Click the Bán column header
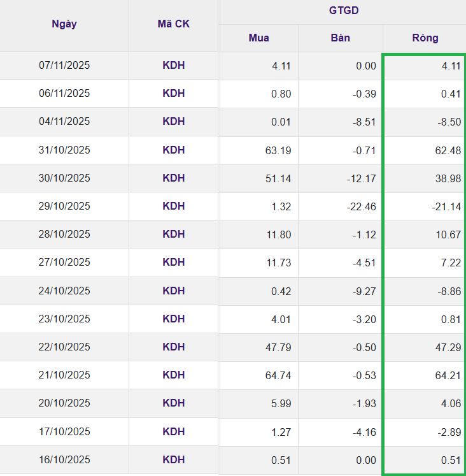The image size is (466, 476). click(340, 38)
